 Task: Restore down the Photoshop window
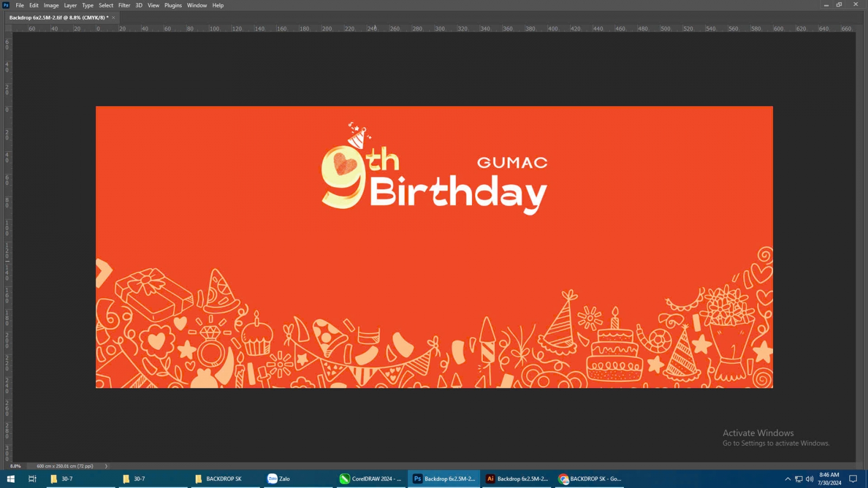[839, 5]
